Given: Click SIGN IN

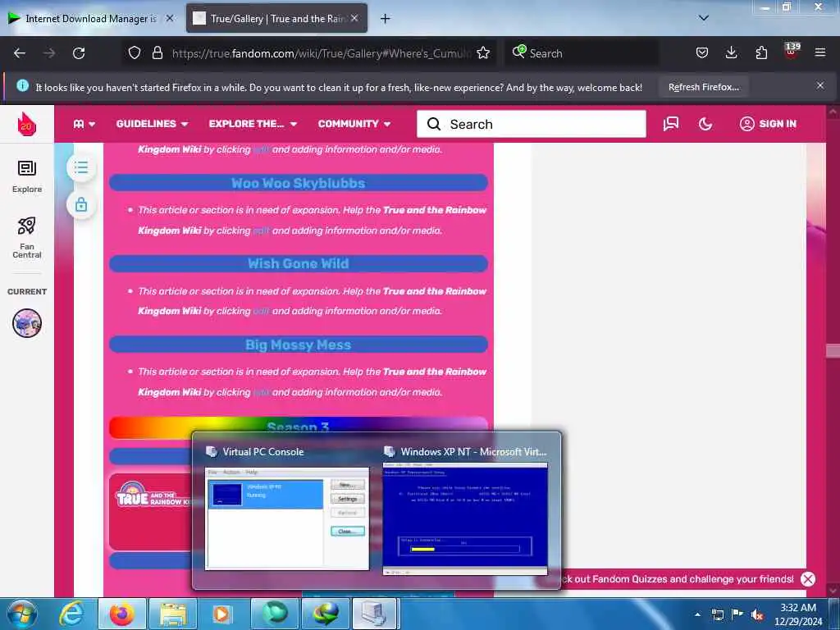Looking at the screenshot, I should (768, 124).
